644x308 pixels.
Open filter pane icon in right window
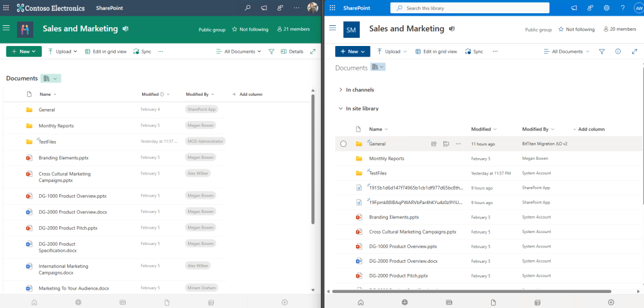[x=602, y=52]
